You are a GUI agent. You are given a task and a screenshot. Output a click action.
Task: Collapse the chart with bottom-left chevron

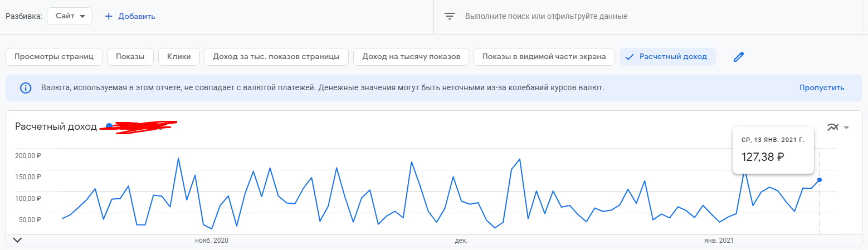[17, 240]
